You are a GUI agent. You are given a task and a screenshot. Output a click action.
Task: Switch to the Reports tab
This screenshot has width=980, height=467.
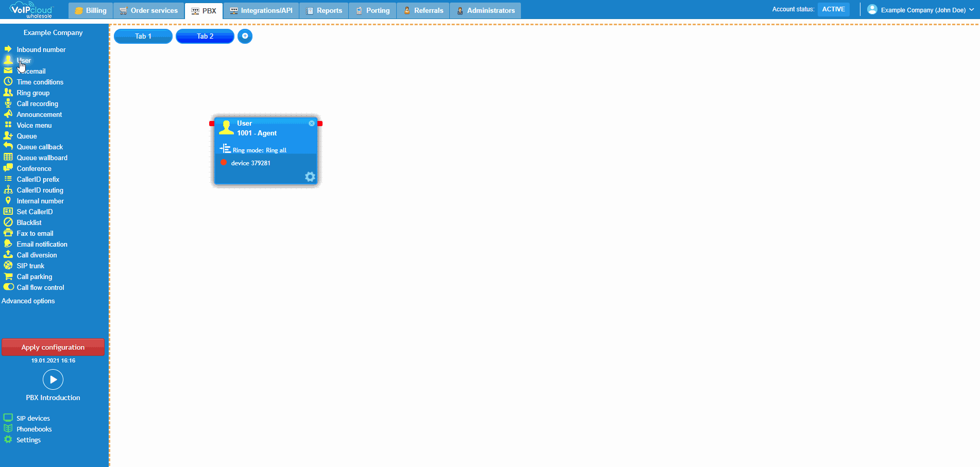[324, 10]
